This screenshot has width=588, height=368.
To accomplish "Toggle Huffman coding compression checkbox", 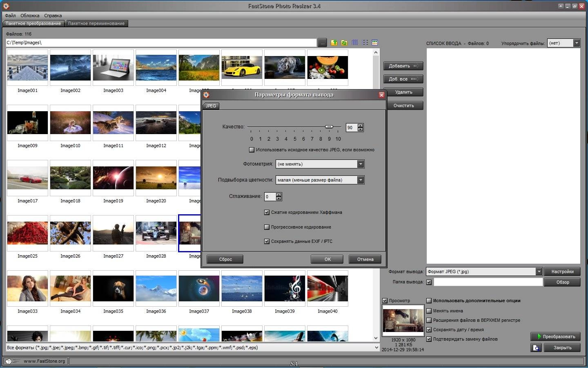I will click(x=267, y=212).
